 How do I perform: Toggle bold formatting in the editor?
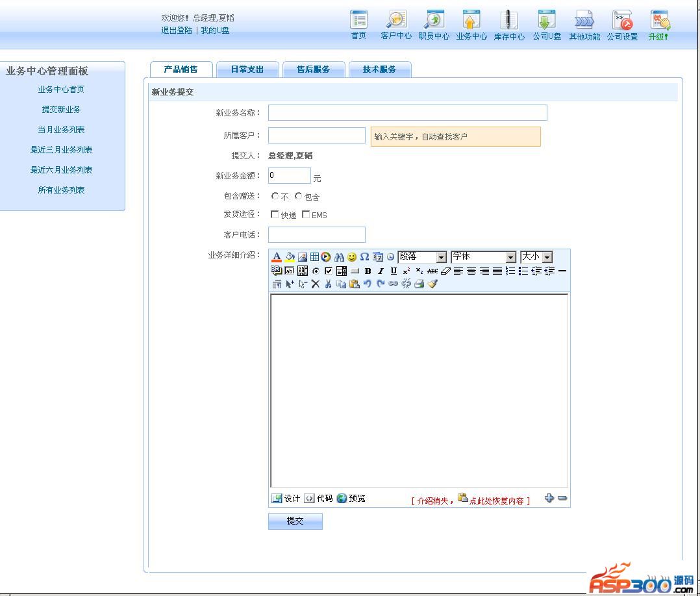click(368, 271)
